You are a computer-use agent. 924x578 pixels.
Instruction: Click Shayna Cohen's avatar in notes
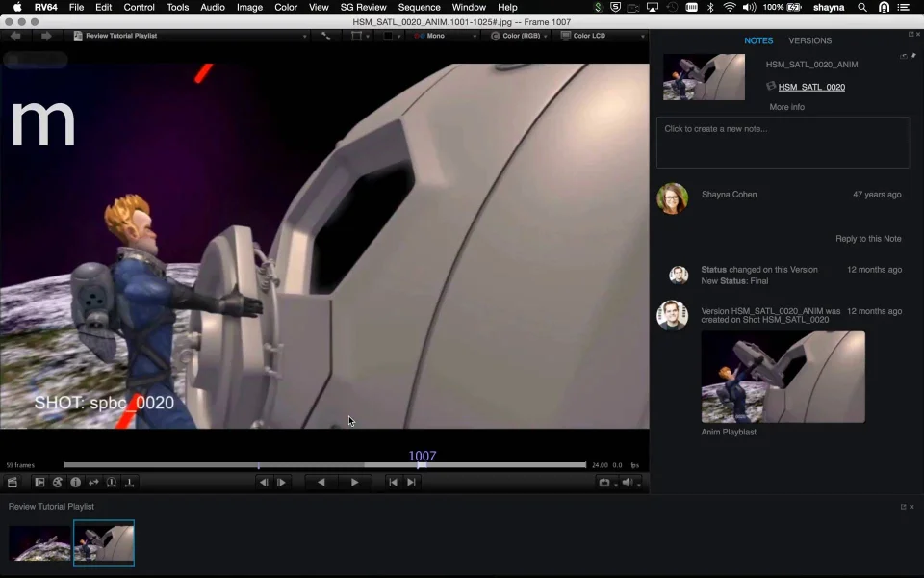tap(673, 198)
